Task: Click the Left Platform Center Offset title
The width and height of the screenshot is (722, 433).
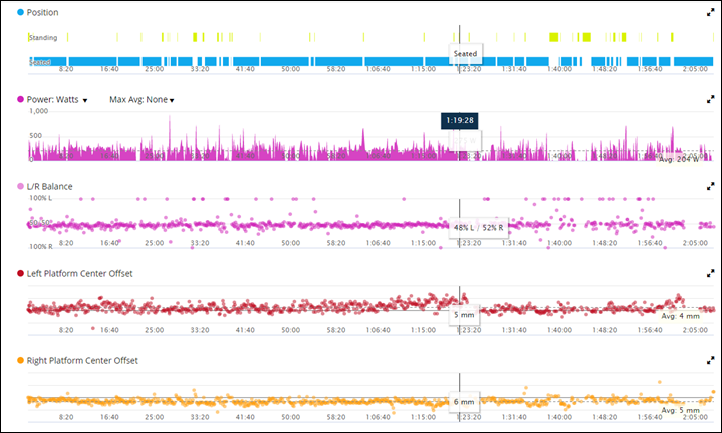Action: pos(82,272)
